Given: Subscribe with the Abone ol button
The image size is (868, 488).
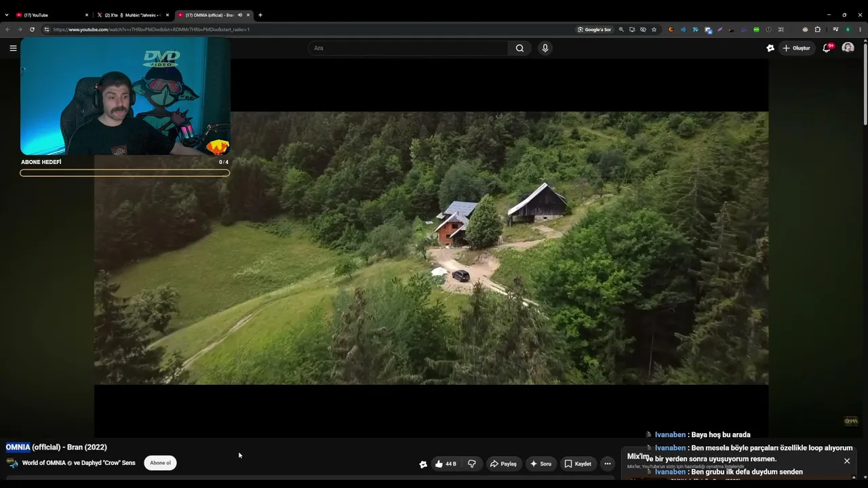Looking at the screenshot, I should click(x=160, y=463).
